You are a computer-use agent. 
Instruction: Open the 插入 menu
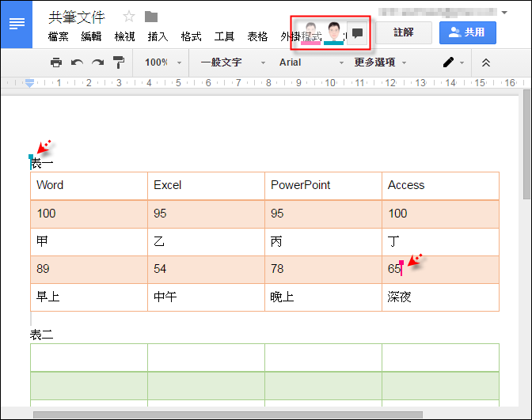[158, 36]
